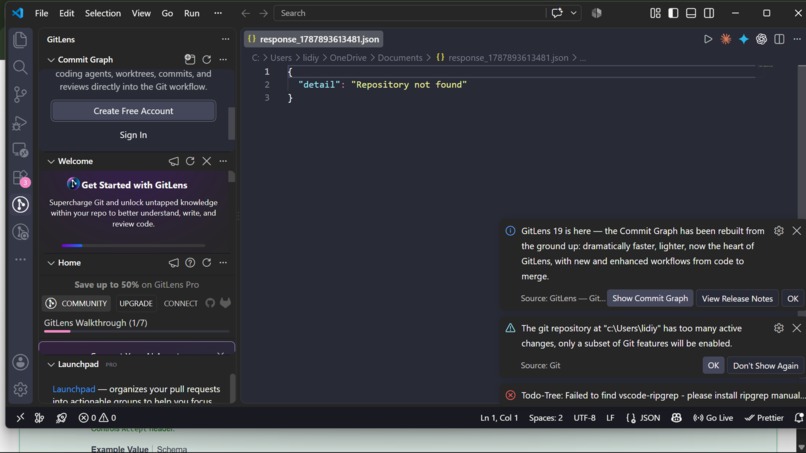
Task: Open the Source Control view
Action: point(20,95)
